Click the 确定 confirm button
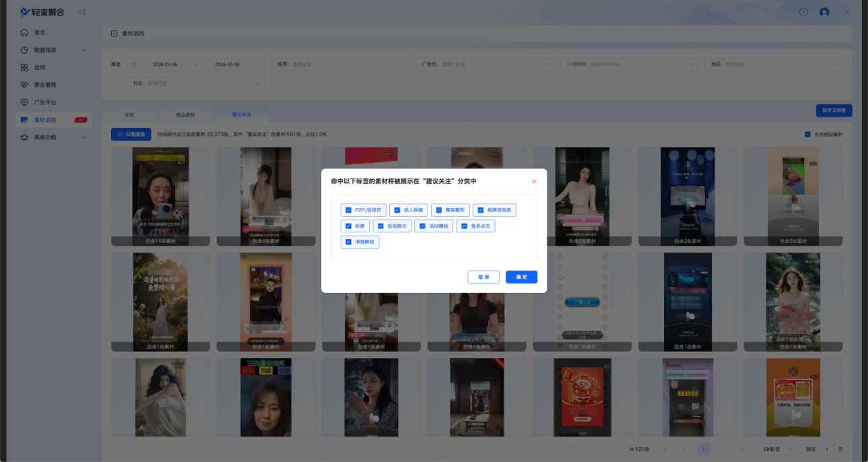 tap(521, 277)
